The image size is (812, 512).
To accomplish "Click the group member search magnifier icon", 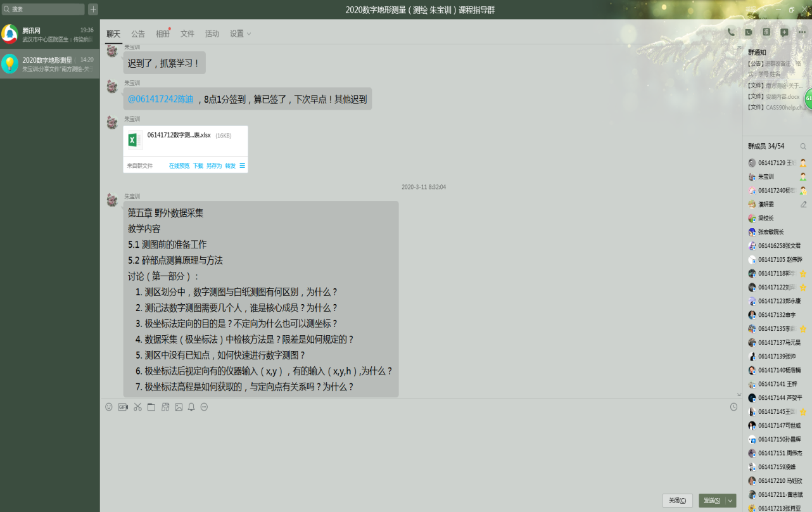I will click(803, 146).
